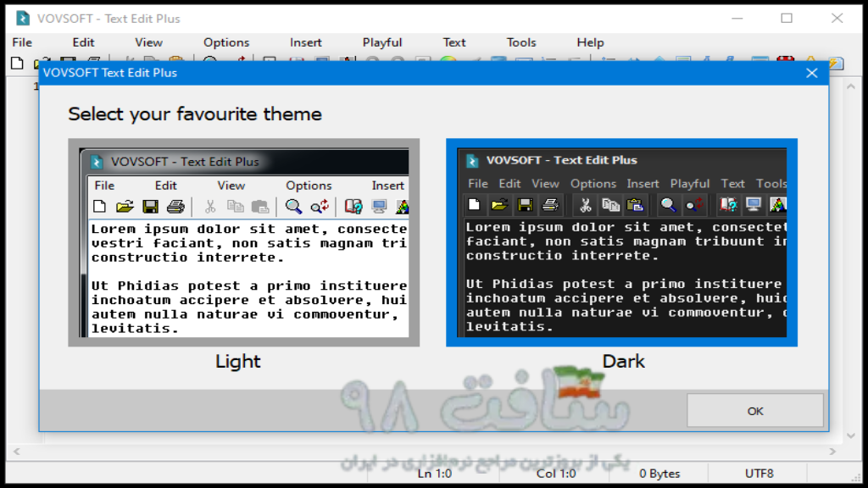
Task: Click the "Ln 1:0" status bar entry
Action: [435, 474]
